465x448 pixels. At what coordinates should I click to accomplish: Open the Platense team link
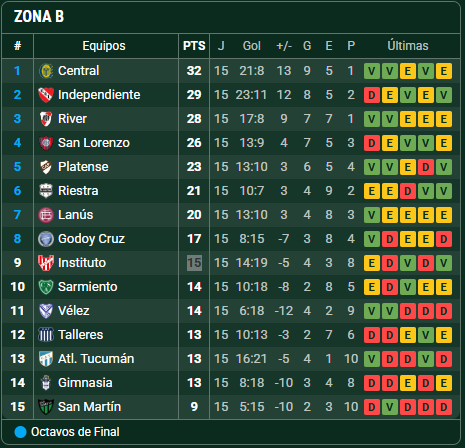click(83, 167)
